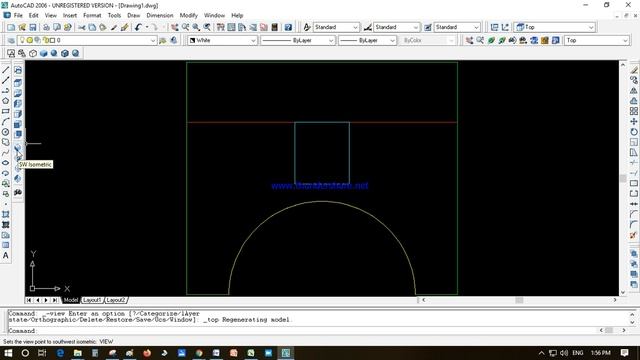The image size is (640, 360).
Task: Open the White color control dropdown
Action: pos(253,40)
